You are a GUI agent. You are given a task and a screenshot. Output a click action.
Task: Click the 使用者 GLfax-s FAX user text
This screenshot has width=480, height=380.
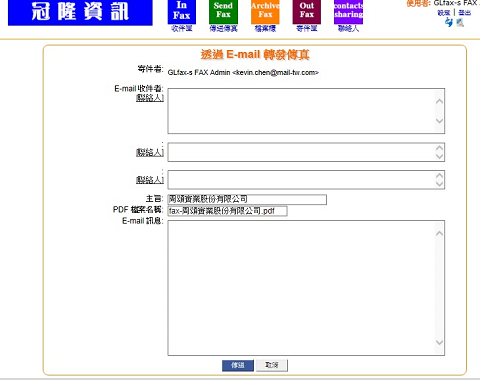click(x=443, y=3)
